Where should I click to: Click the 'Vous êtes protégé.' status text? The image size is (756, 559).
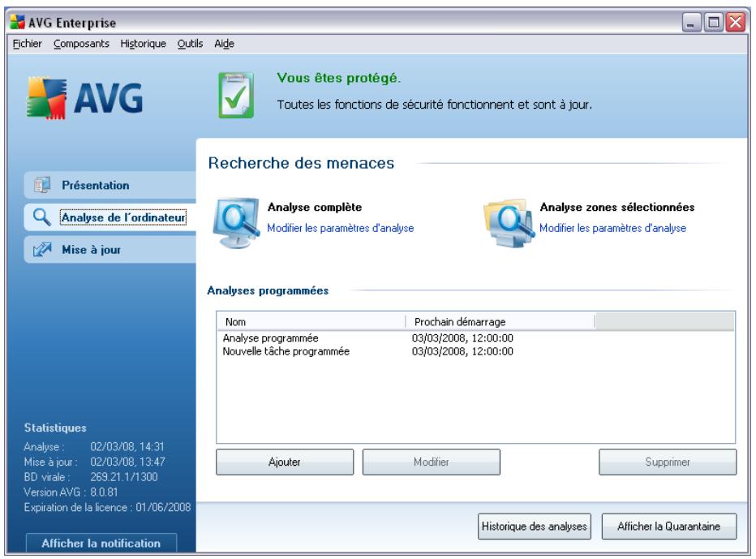[x=338, y=78]
